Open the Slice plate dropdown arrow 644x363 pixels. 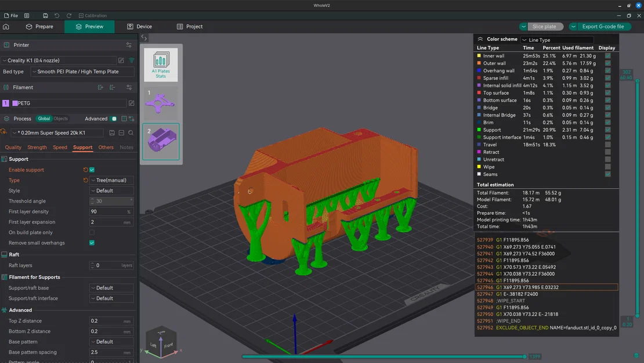[523, 26]
